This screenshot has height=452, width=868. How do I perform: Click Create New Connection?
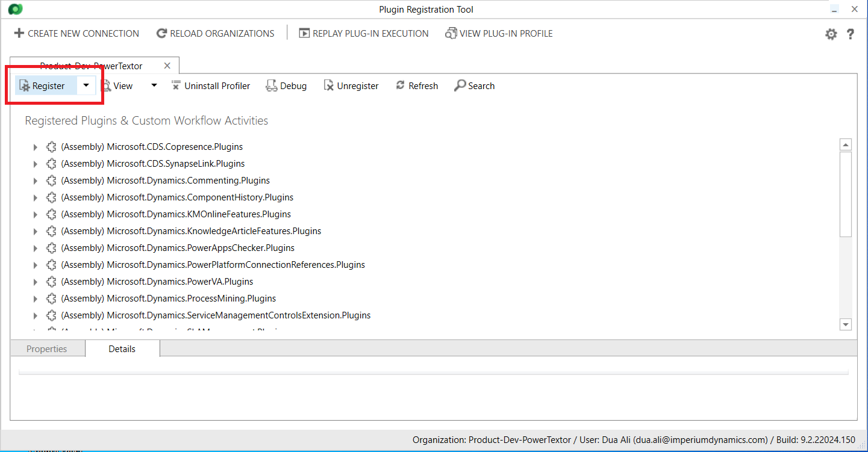76,34
